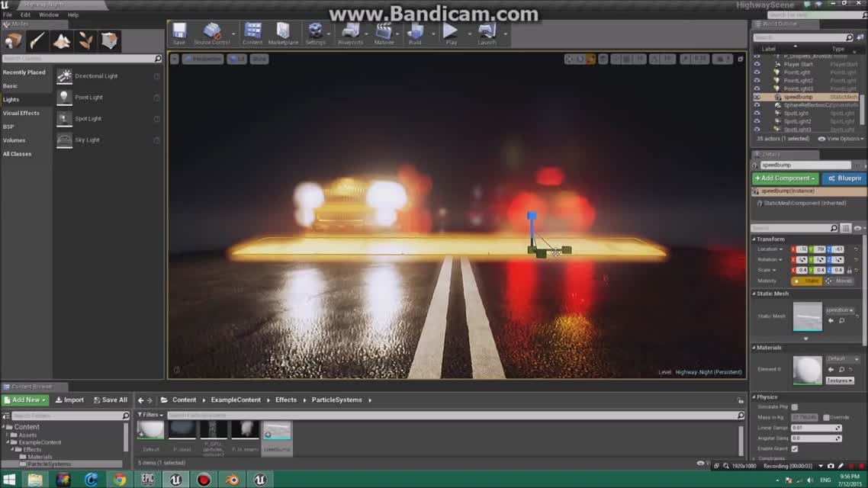Open the Marketplace from the toolbar
Screen dimensions: 868x488
(283, 34)
